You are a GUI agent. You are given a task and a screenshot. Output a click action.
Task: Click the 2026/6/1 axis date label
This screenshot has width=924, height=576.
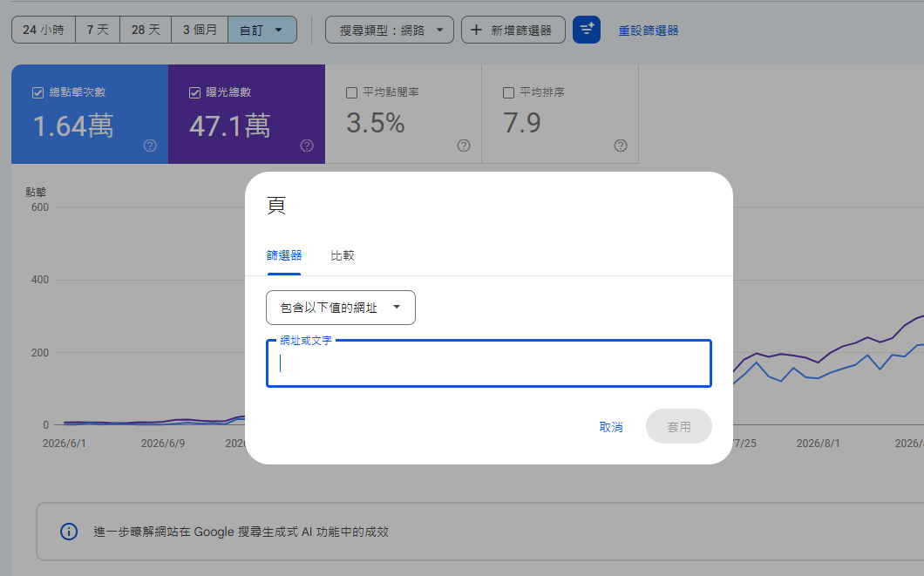65,444
